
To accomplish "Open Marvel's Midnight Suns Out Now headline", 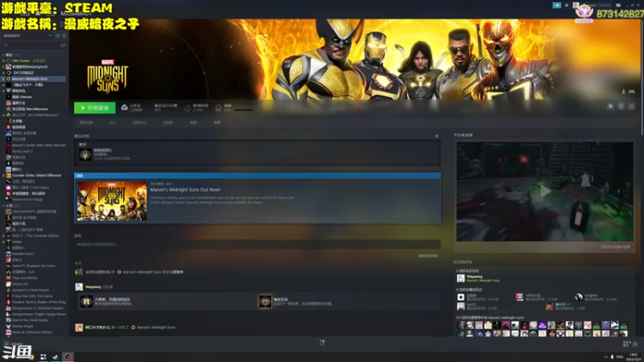I will (185, 190).
